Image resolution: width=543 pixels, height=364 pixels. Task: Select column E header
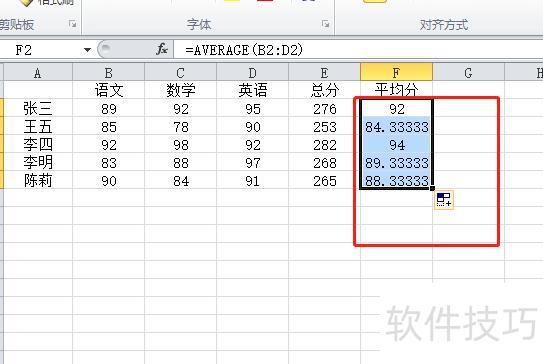[324, 73]
